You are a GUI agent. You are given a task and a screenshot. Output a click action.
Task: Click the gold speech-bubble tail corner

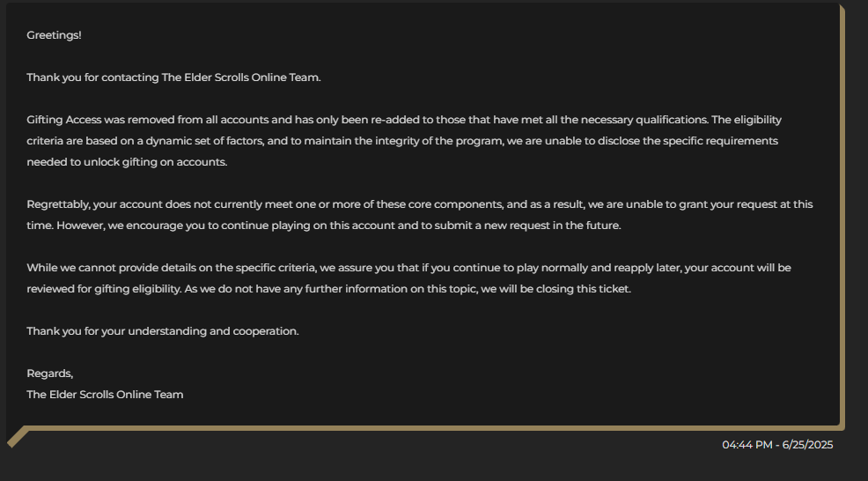coord(17,437)
